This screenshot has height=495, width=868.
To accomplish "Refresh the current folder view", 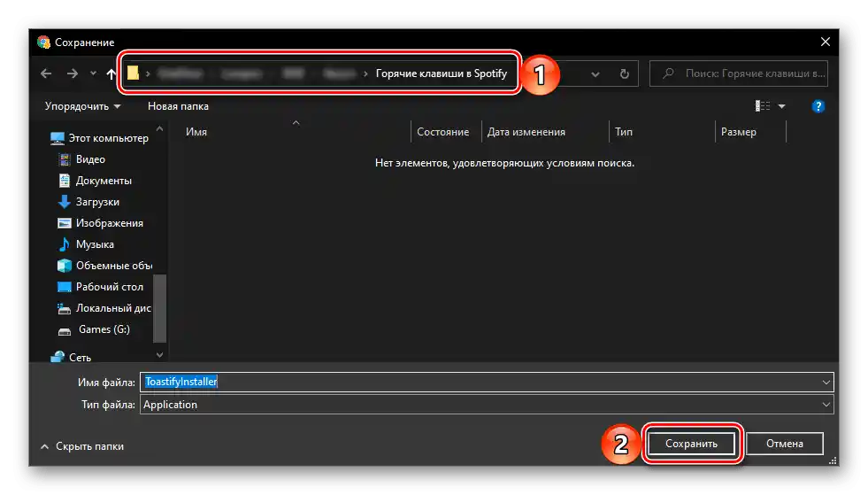I will pyautogui.click(x=625, y=73).
